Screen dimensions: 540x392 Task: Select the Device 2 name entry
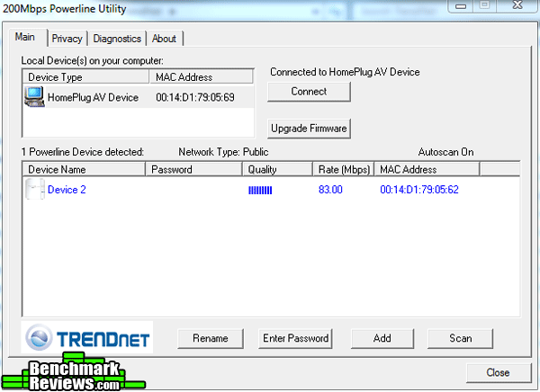click(x=67, y=190)
